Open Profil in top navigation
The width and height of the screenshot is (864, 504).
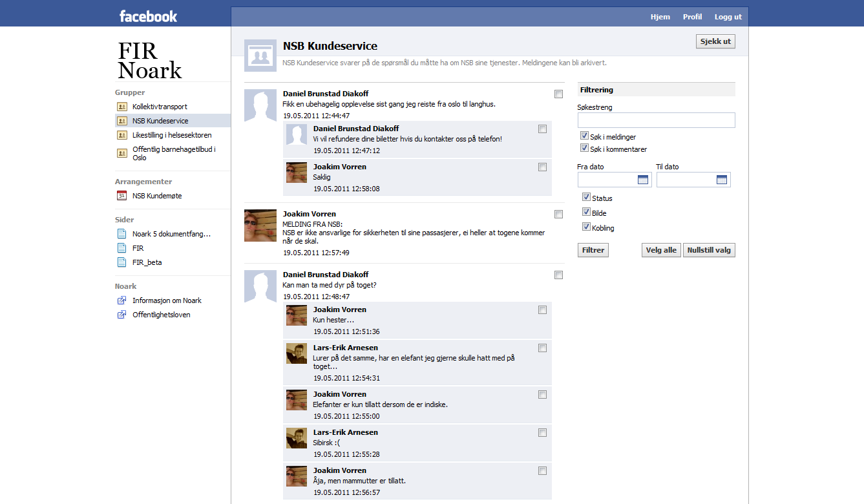[692, 17]
